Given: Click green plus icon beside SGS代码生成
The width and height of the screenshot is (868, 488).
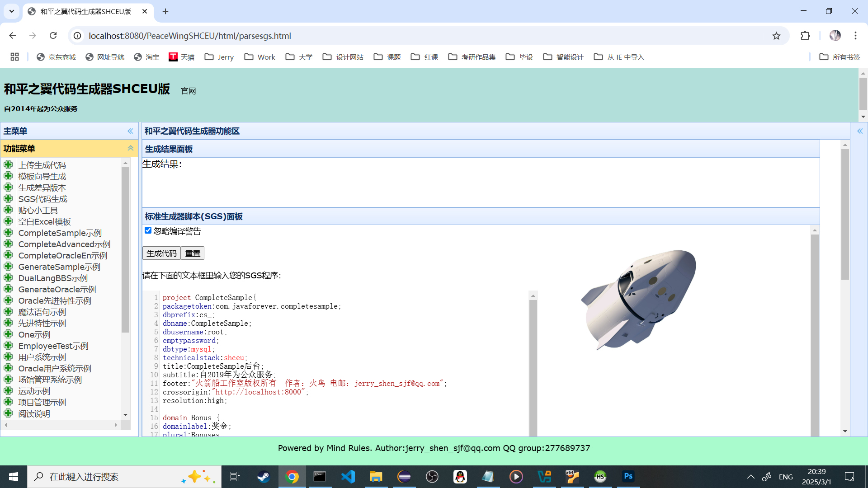Looking at the screenshot, I should click(8, 198).
